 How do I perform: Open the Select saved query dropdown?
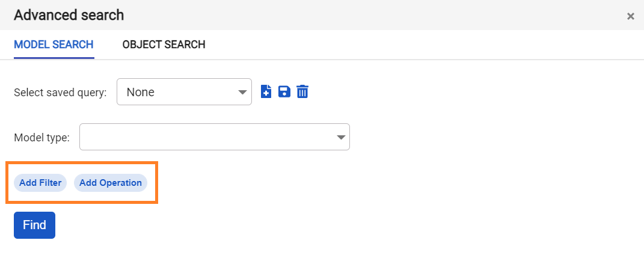point(184,92)
